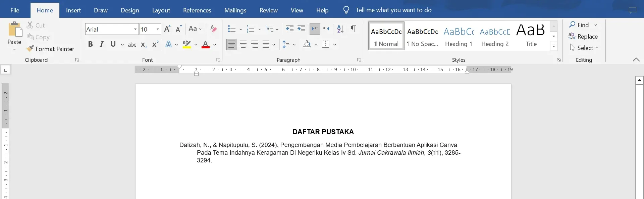Click the Format Painter brush icon

30,49
